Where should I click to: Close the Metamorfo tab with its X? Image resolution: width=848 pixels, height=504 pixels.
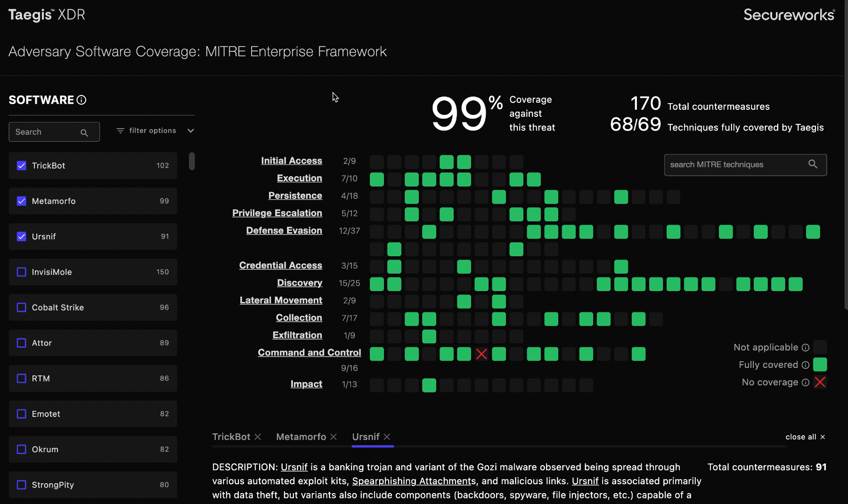[x=334, y=437]
